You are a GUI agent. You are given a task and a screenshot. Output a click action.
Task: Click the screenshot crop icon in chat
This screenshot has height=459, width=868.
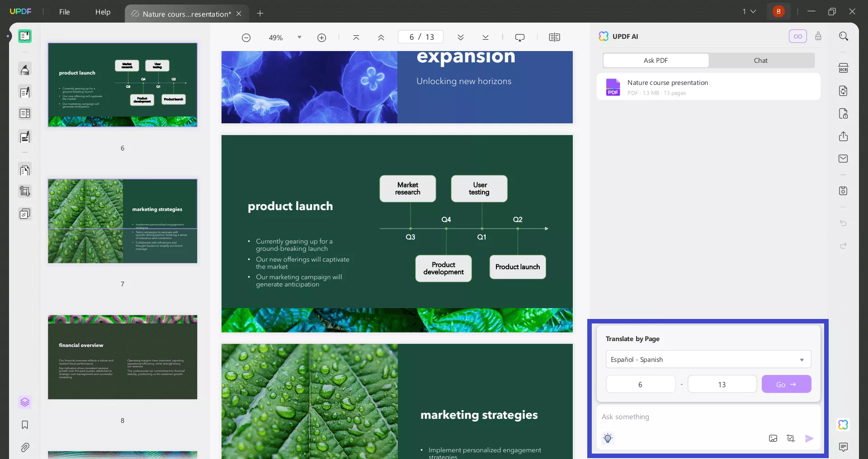click(791, 438)
